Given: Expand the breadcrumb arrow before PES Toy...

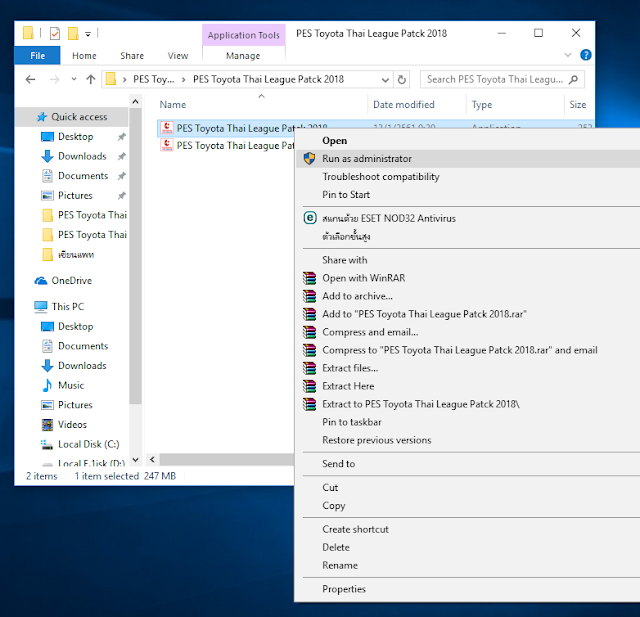Looking at the screenshot, I should click(124, 80).
